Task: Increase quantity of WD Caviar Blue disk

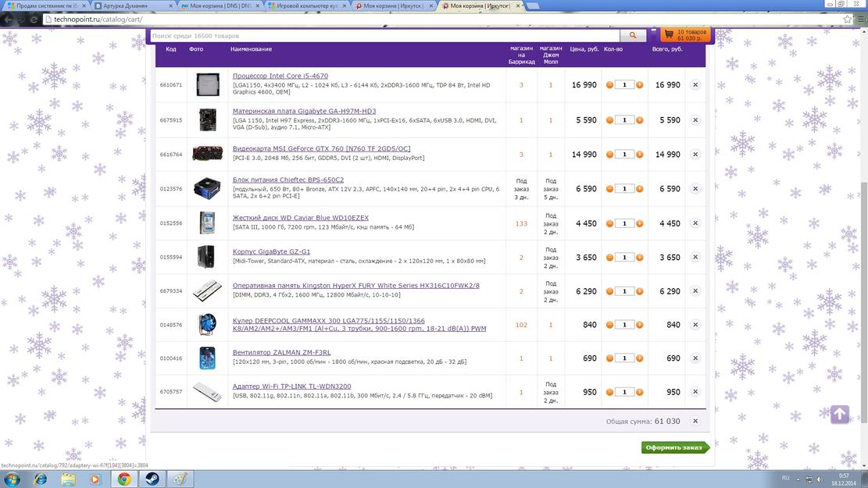Action: pyautogui.click(x=639, y=223)
